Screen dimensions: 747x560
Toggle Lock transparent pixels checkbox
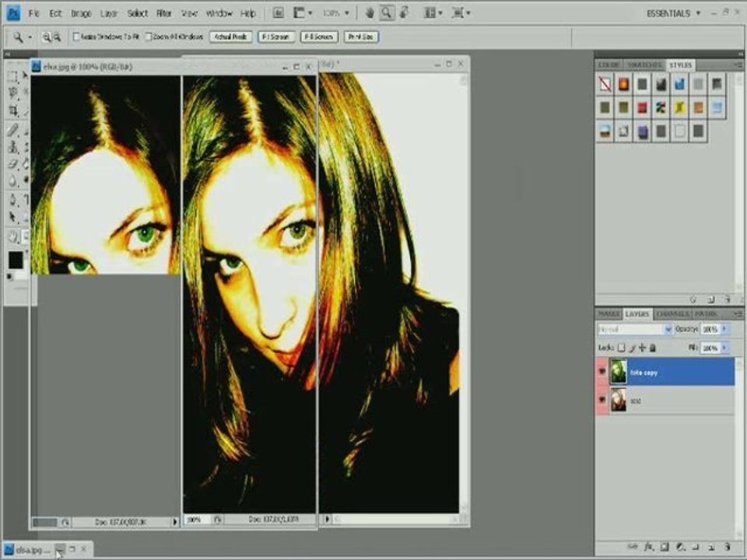pos(621,348)
